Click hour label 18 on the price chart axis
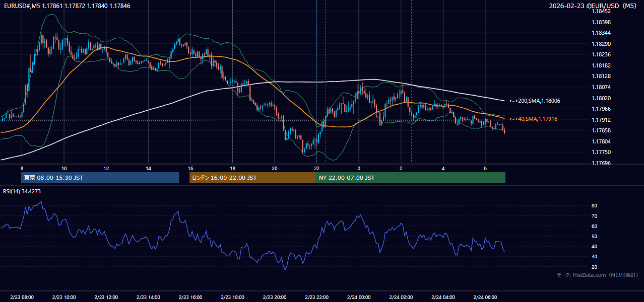The width and height of the screenshot is (644, 302). [x=232, y=168]
